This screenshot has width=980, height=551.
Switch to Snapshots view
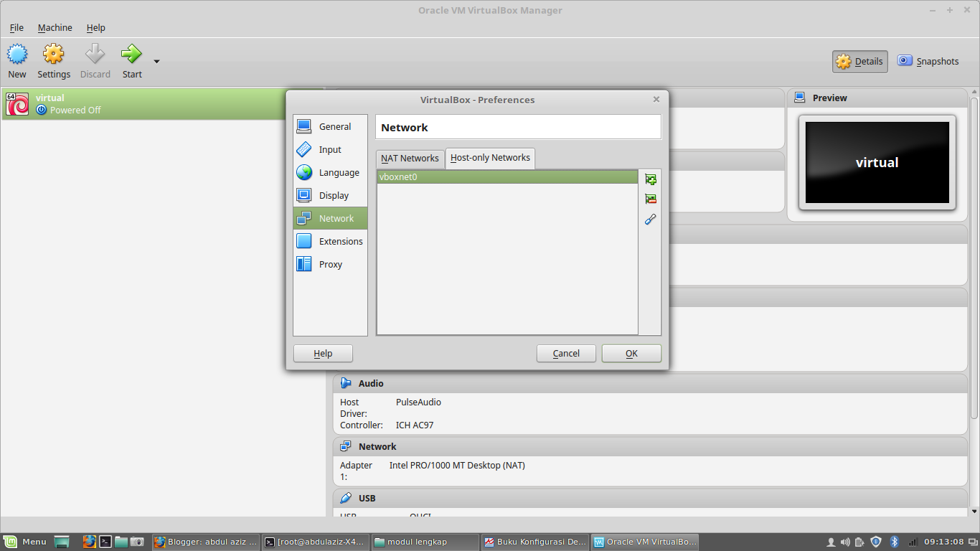pyautogui.click(x=928, y=62)
